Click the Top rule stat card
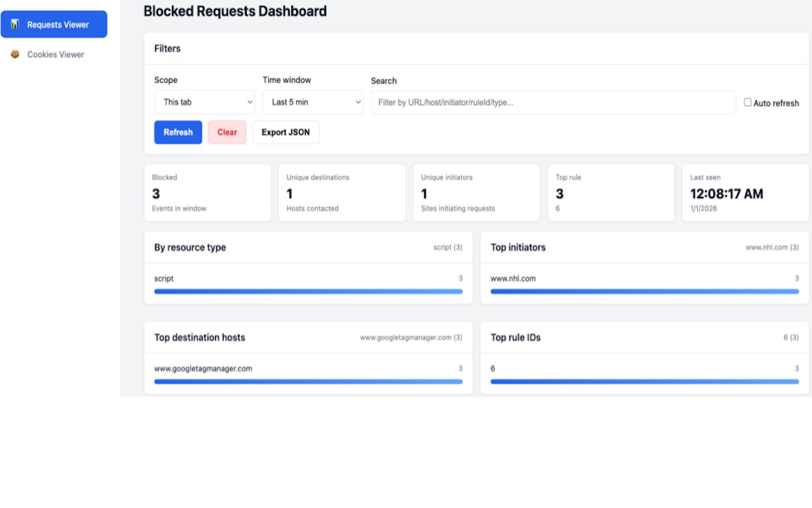 click(611, 192)
